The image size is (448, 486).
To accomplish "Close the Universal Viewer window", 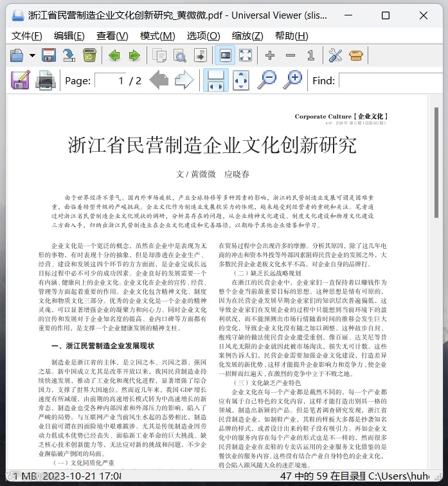I will [424, 15].
